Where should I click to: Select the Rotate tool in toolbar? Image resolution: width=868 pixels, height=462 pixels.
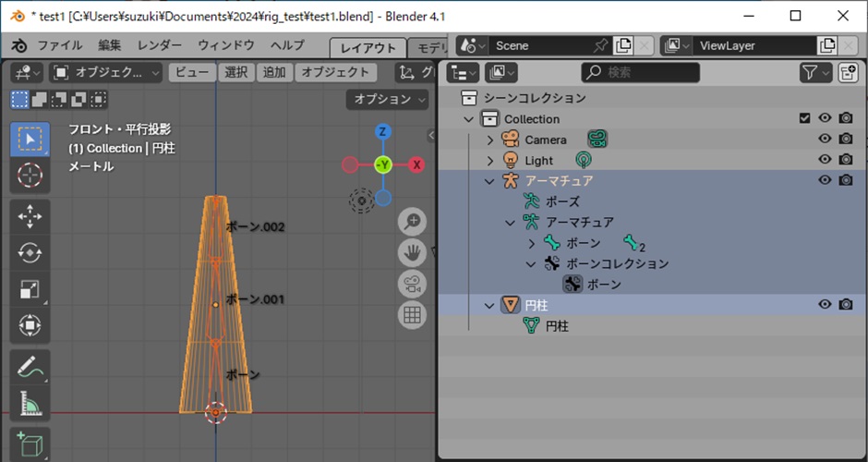[x=30, y=253]
